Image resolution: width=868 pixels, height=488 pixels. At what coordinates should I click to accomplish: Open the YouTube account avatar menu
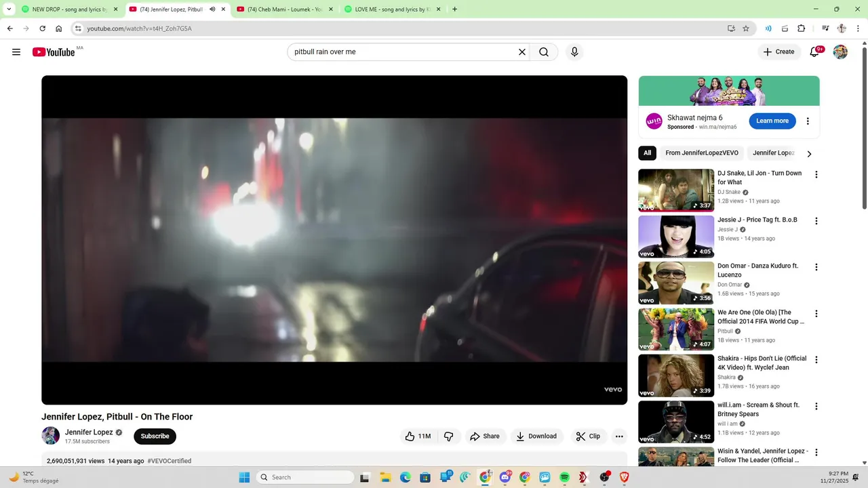pyautogui.click(x=840, y=52)
